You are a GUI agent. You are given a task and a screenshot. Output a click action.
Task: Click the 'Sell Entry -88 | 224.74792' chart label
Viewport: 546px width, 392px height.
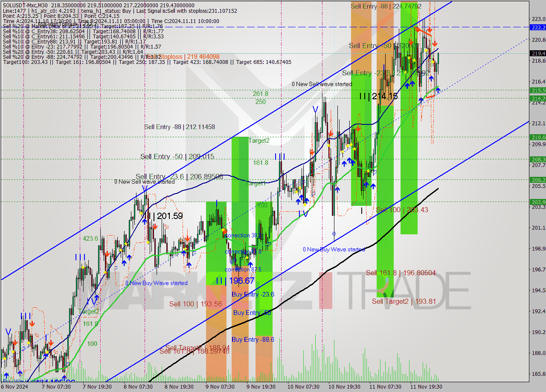tap(386, 6)
